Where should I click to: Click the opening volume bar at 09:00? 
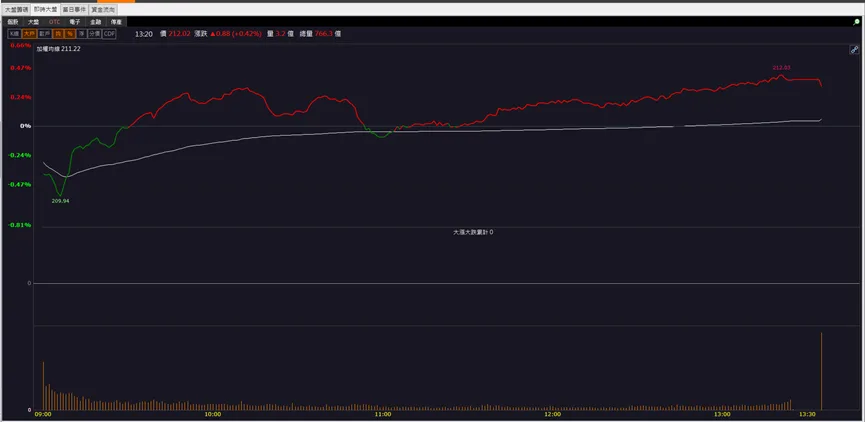tap(43, 386)
